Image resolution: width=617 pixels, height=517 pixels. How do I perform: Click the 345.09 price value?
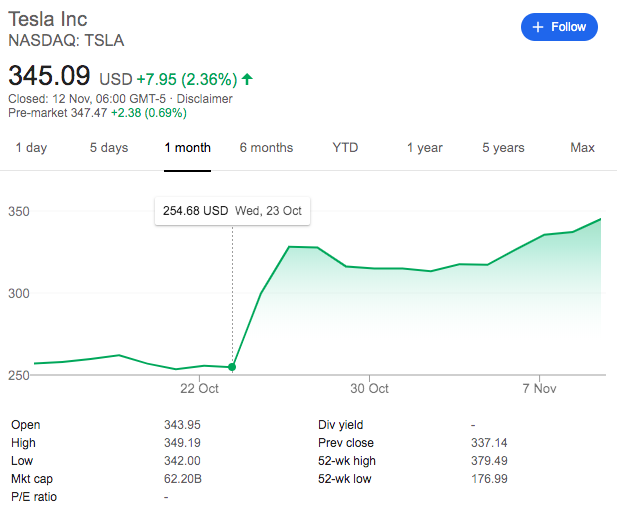pos(49,75)
